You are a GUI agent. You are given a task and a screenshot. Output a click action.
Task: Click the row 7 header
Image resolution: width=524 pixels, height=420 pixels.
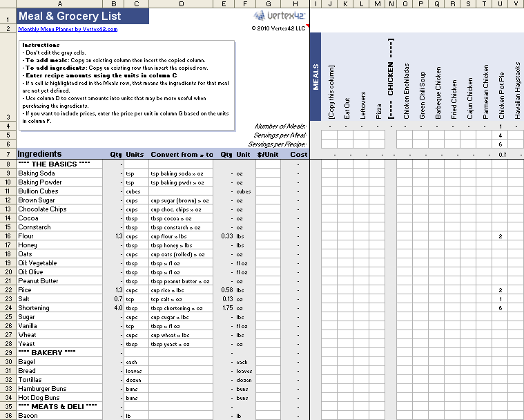click(x=8, y=154)
